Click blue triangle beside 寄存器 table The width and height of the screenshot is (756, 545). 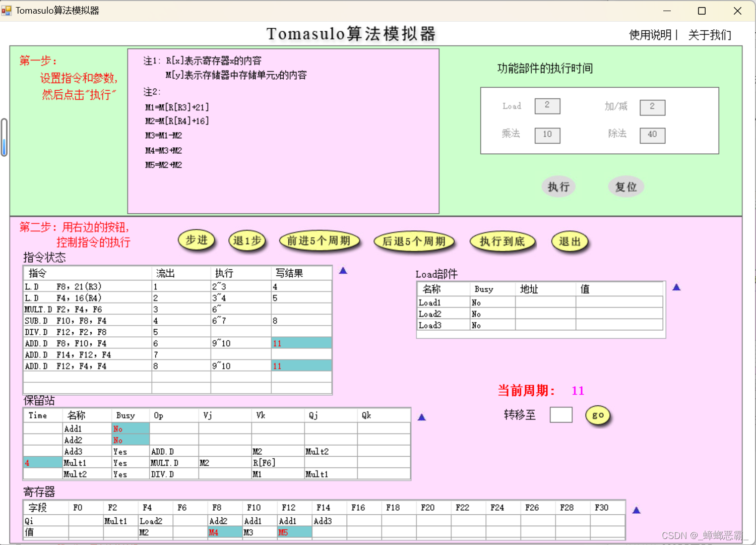coord(637,511)
